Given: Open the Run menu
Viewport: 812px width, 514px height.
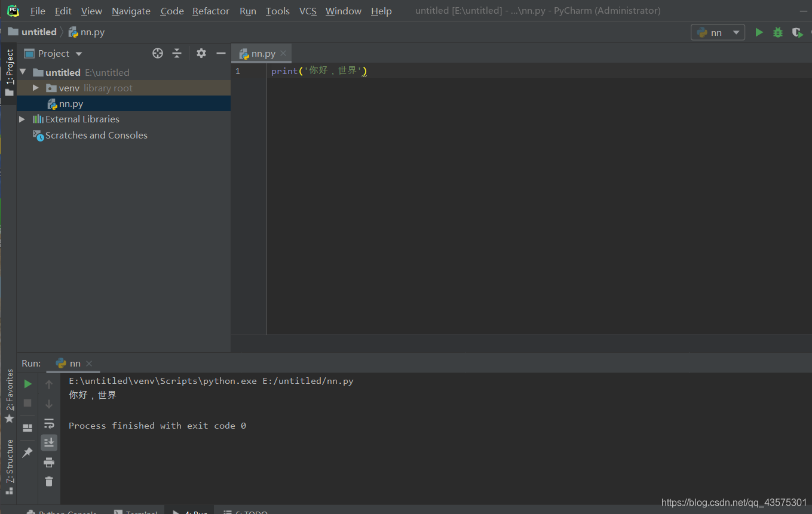Looking at the screenshot, I should (x=248, y=11).
